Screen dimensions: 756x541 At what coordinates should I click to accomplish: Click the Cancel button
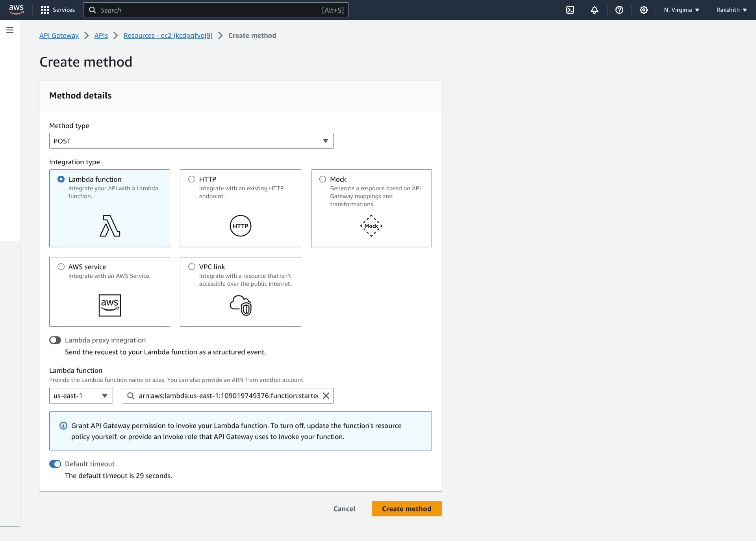tap(345, 509)
